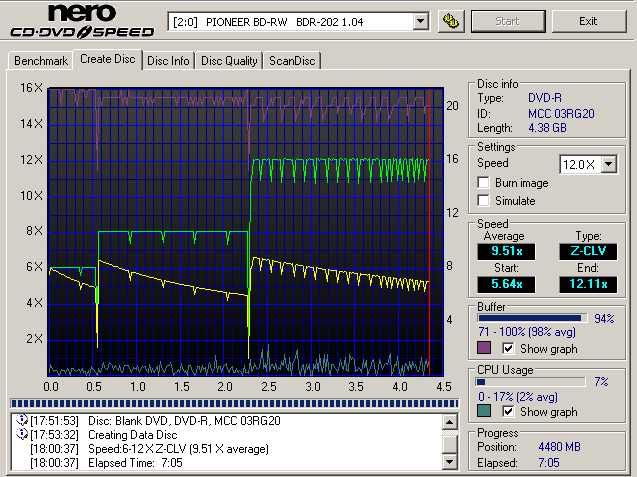The image size is (637, 477).
Task: Click the '71 - 100% (98% avg)' buffer text
Action: coord(527,332)
